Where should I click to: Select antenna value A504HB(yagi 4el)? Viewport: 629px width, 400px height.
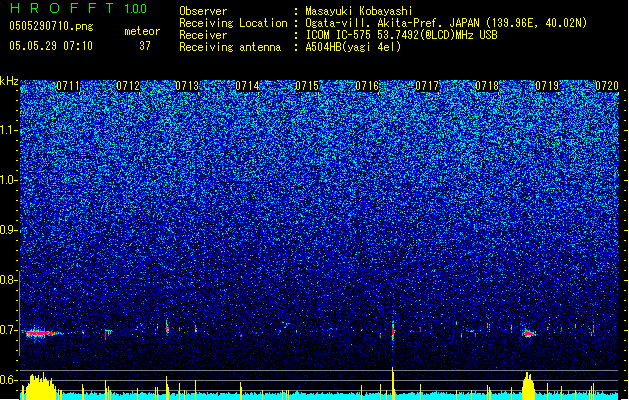click(x=353, y=47)
